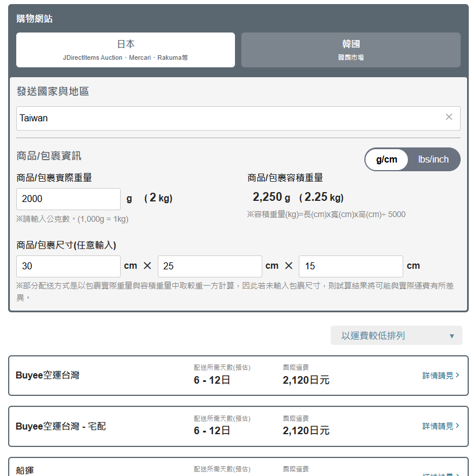Open the 以運費較低排列 sort dropdown
This screenshot has height=476, width=474.
pyautogui.click(x=396, y=336)
